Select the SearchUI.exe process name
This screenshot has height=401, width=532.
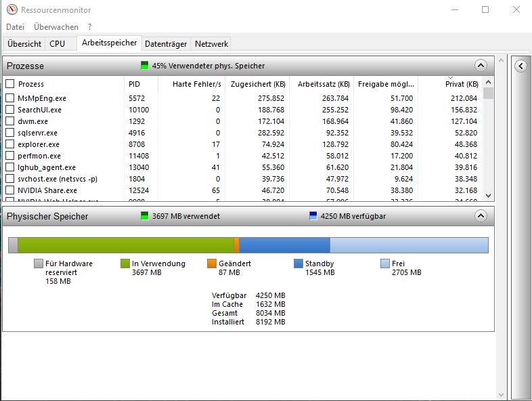pyautogui.click(x=39, y=110)
